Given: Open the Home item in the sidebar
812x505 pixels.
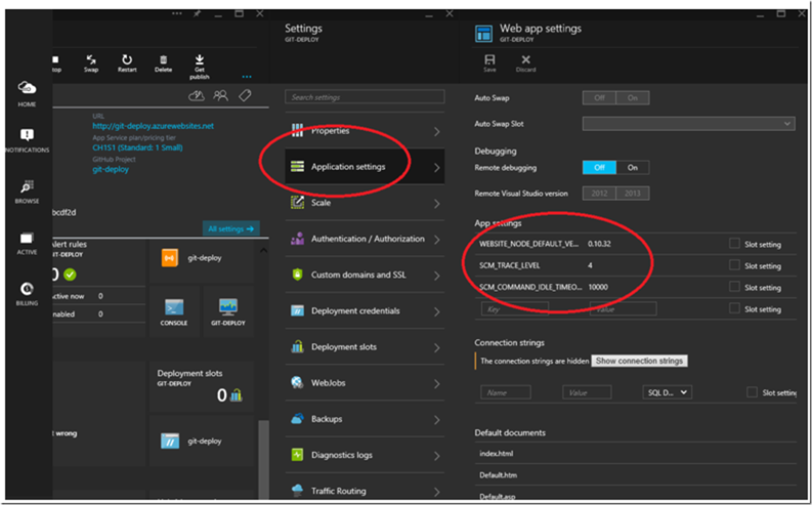Looking at the screenshot, I should point(27,94).
